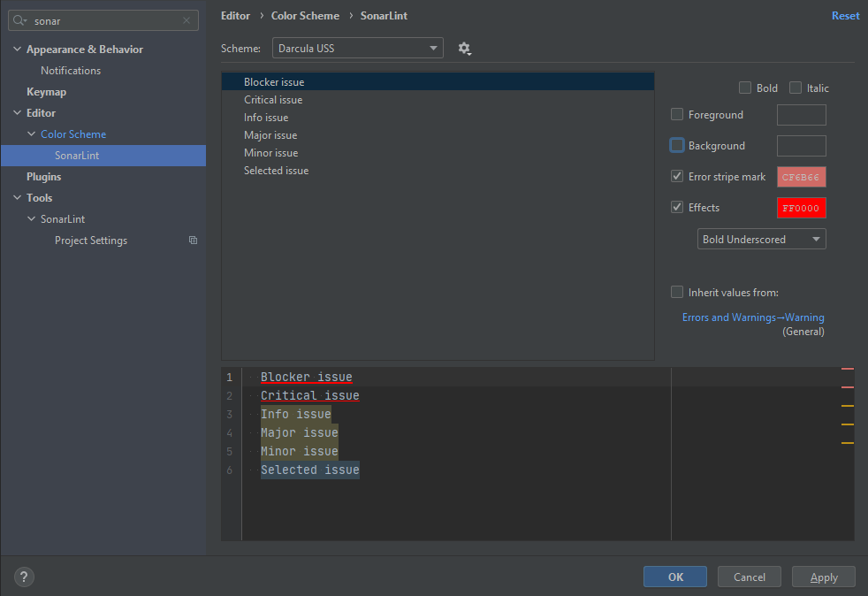Click the project-level icon beside Project Settings
Image resolution: width=868 pixels, height=596 pixels.
click(x=193, y=241)
